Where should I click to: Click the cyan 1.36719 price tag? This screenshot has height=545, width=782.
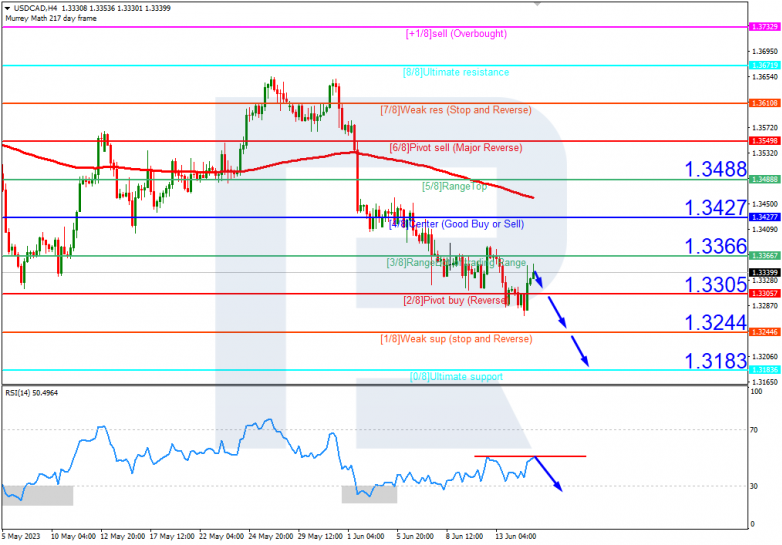[765, 65]
